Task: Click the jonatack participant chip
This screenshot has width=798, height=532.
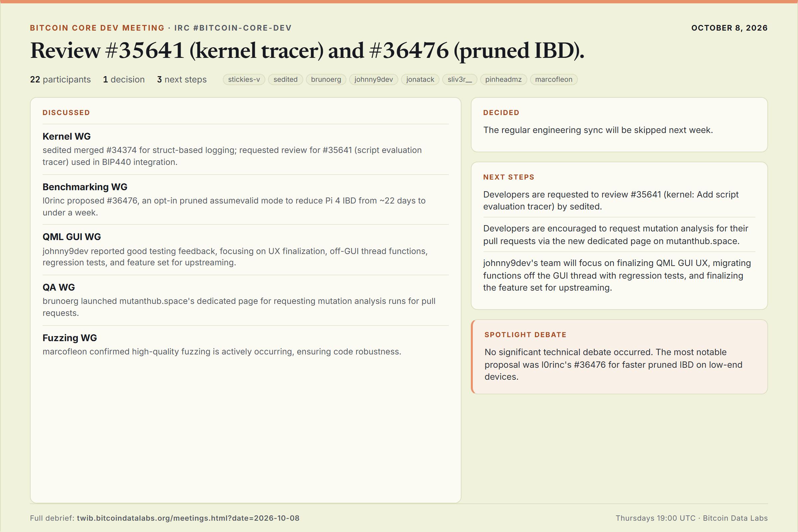Action: pyautogui.click(x=420, y=79)
